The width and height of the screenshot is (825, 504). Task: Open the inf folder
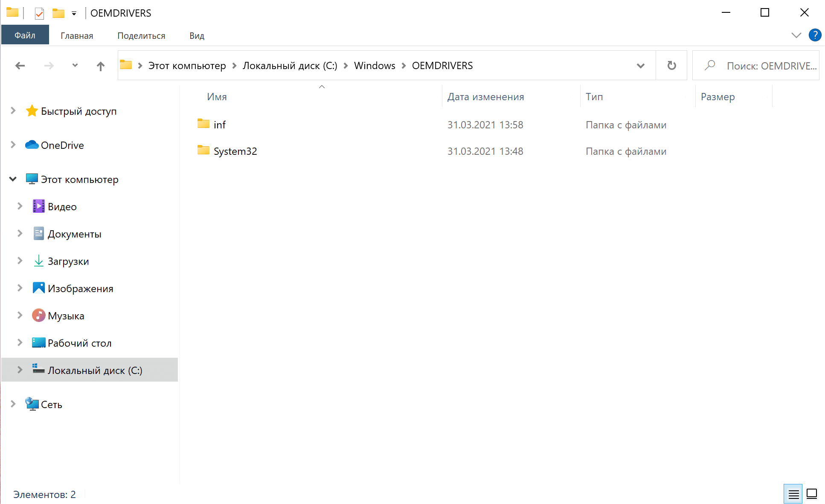[220, 125]
